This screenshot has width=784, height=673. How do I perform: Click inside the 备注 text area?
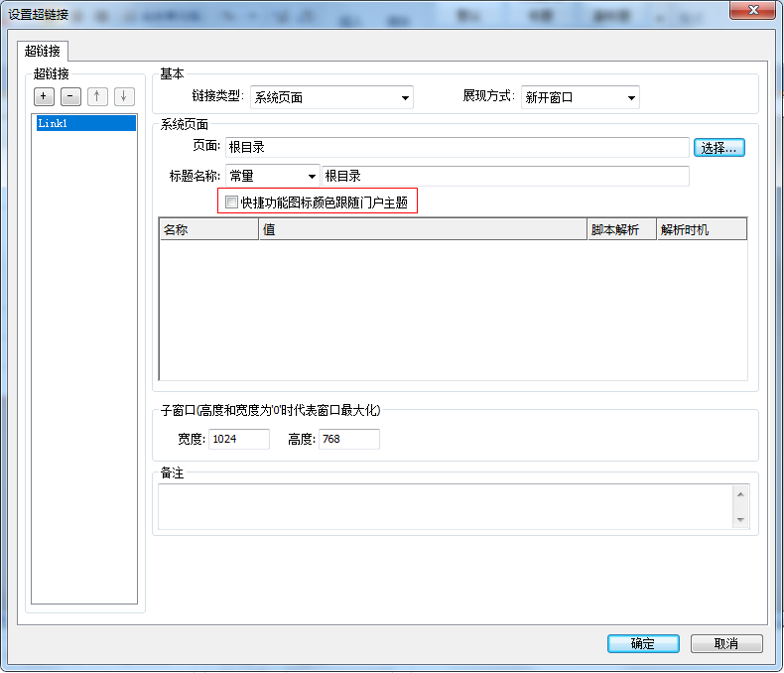(445, 506)
